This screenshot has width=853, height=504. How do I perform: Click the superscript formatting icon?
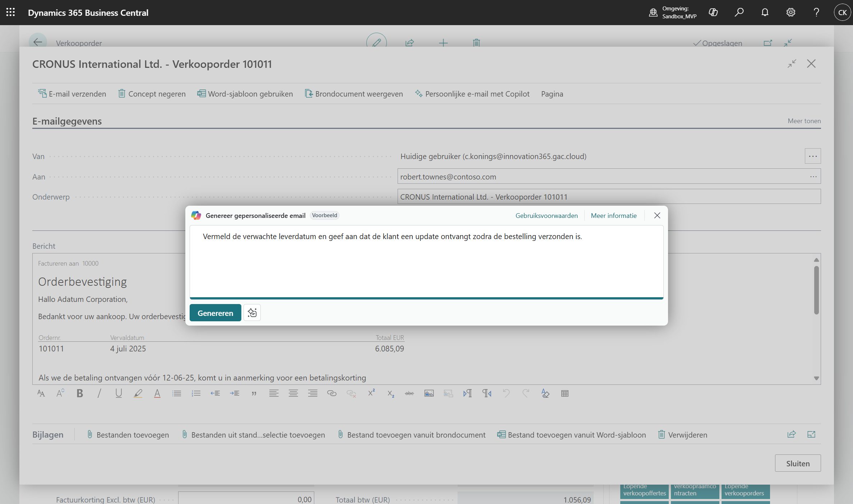point(371,393)
